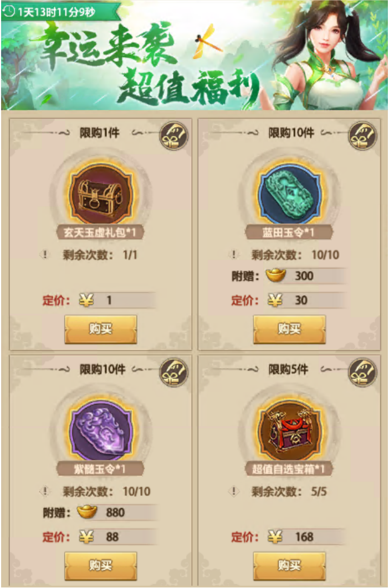Click the info icon beside 剩余次数 1/1
Viewport: 389px width, 588px height.
(x=45, y=254)
